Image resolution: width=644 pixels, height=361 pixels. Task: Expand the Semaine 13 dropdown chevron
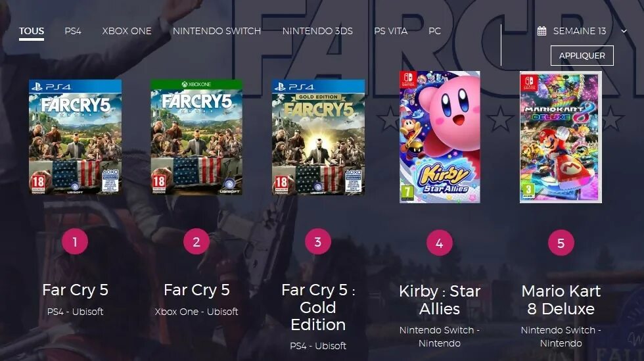coord(624,31)
